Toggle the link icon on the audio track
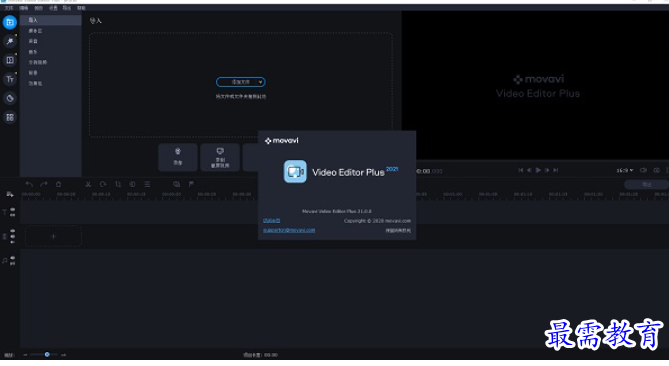Screen dimensions: 669x366 tap(12, 263)
